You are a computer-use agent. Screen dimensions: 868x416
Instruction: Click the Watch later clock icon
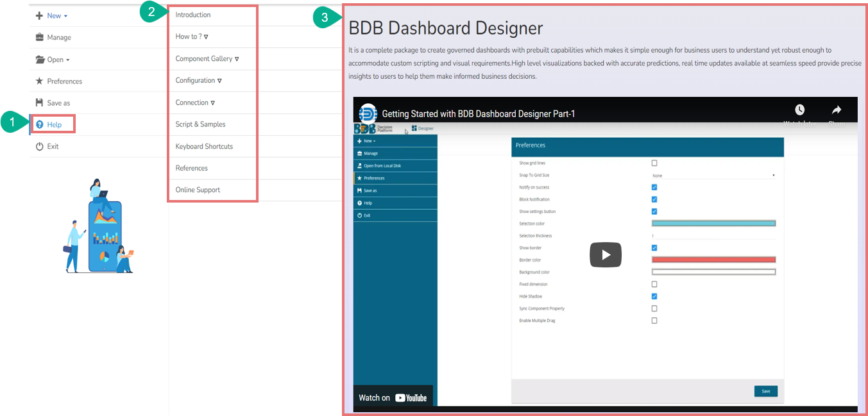[799, 110]
